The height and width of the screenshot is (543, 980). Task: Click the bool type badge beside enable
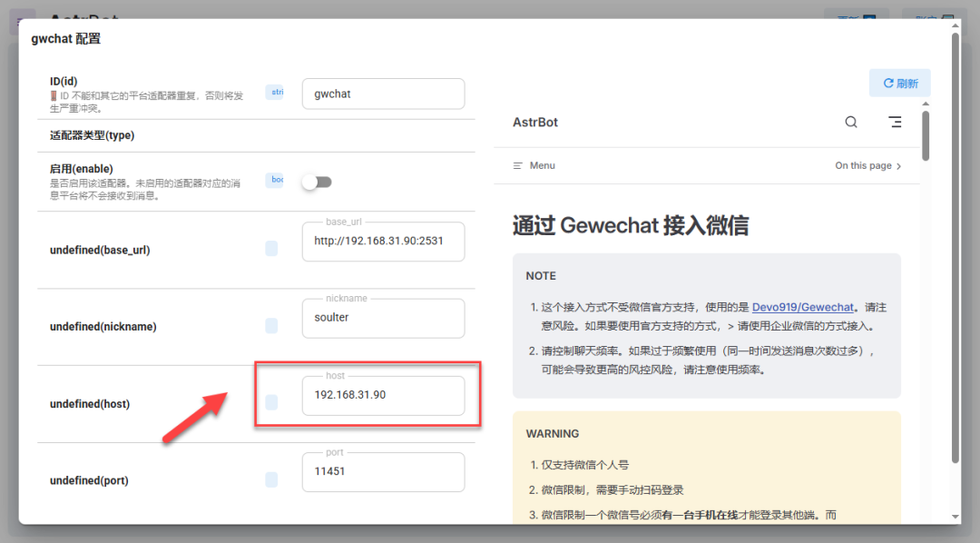point(274,180)
